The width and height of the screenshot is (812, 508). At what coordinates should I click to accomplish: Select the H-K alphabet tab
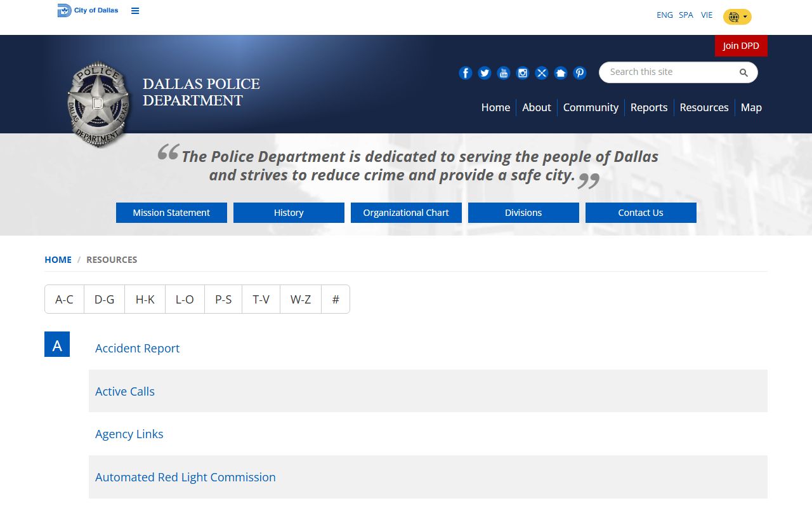145,299
